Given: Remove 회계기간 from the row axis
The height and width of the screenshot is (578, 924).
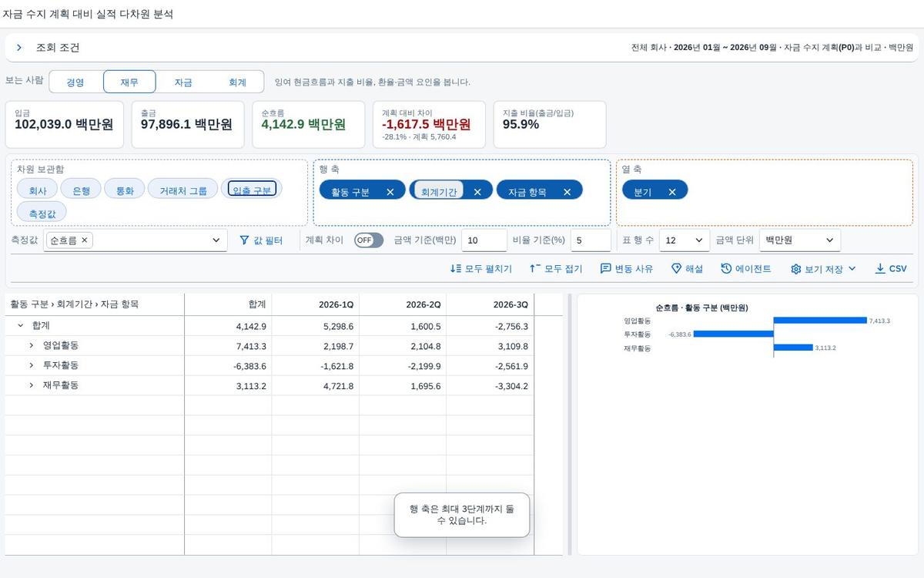Looking at the screenshot, I should coord(477,192).
